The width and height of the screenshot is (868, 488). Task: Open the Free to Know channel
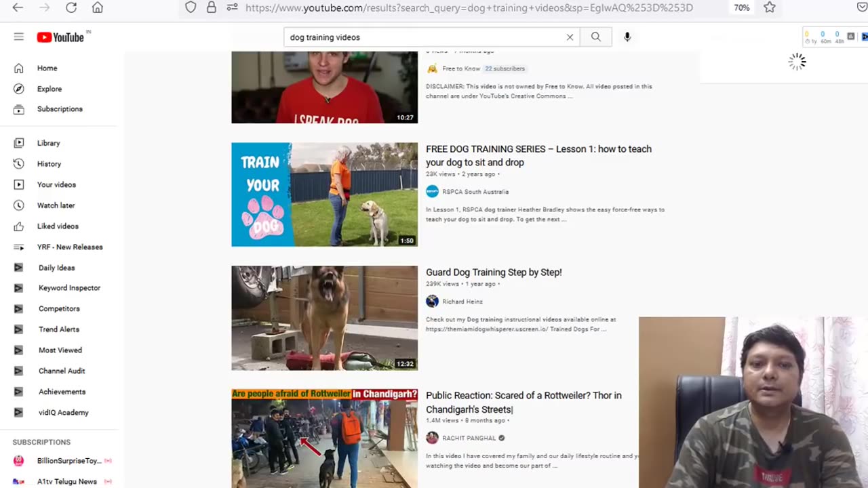(461, 68)
